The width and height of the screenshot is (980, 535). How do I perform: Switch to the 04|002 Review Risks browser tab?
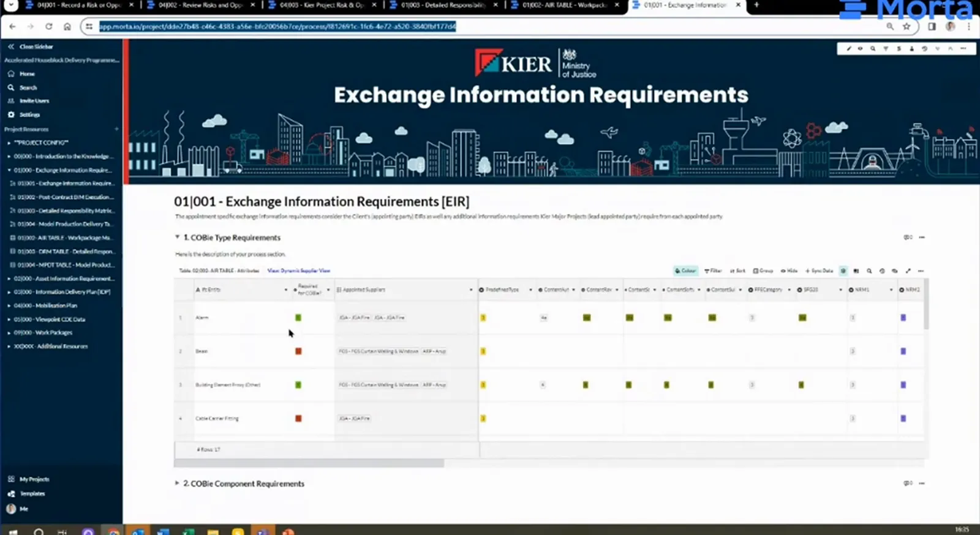[x=200, y=6]
